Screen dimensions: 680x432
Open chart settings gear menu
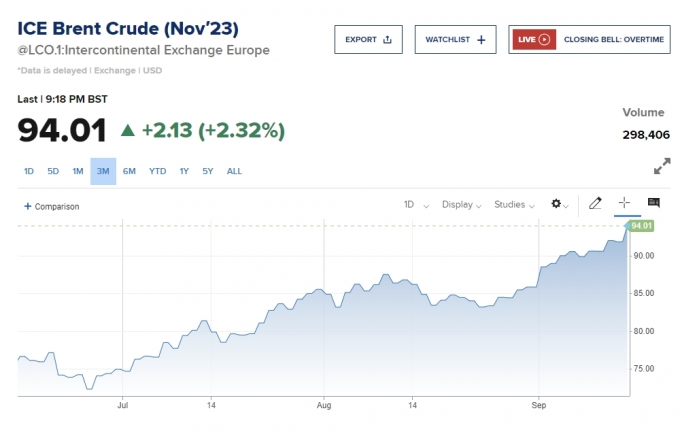[558, 204]
